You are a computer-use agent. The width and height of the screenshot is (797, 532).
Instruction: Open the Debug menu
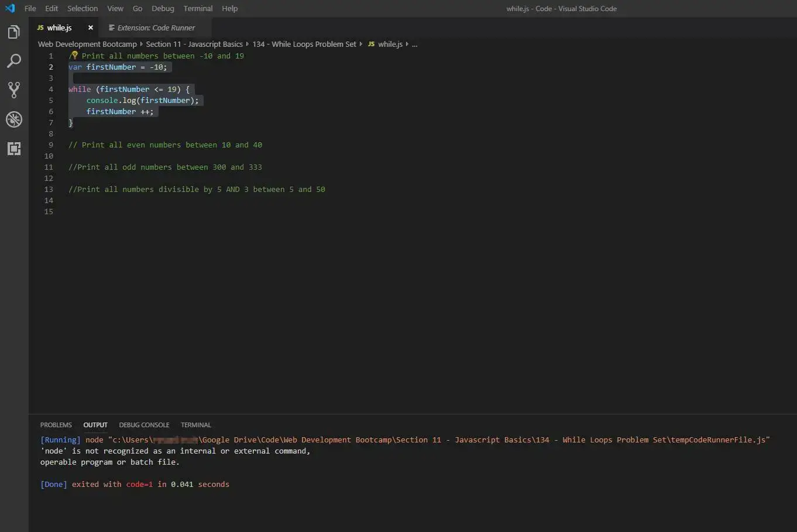click(163, 8)
